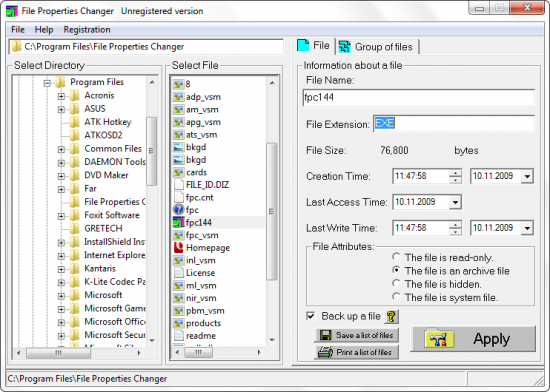The width and height of the screenshot is (550, 392).
Task: Open the Last Access Time date dropdown
Action: coord(455,202)
